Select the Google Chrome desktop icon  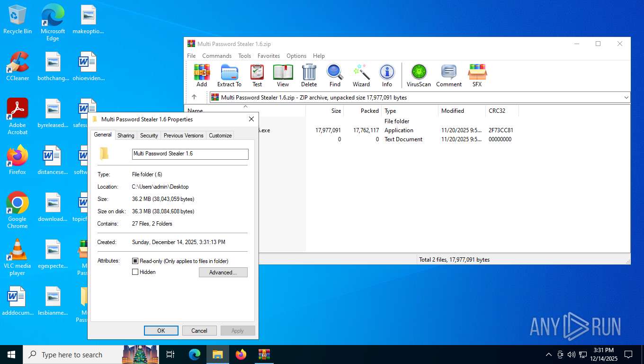(x=18, y=210)
